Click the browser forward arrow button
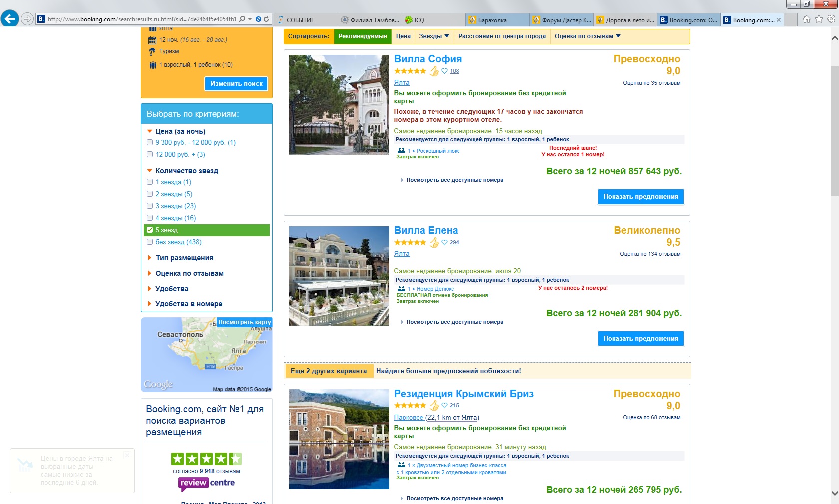This screenshot has width=839, height=504. 27,19
